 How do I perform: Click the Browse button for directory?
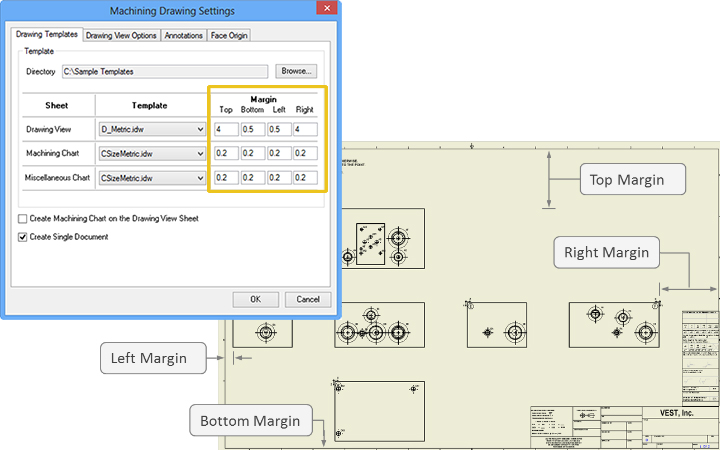tap(295, 72)
